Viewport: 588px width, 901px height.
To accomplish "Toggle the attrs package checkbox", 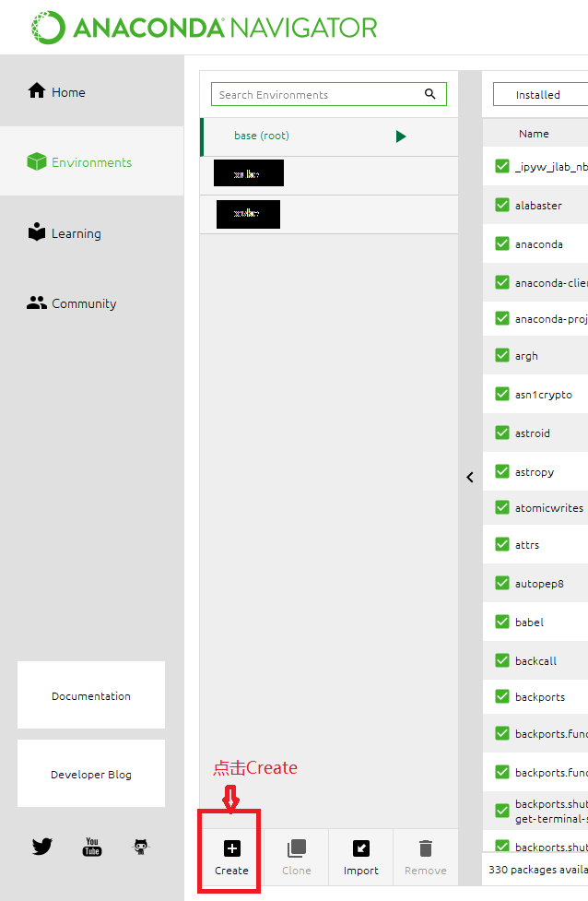I will click(502, 544).
